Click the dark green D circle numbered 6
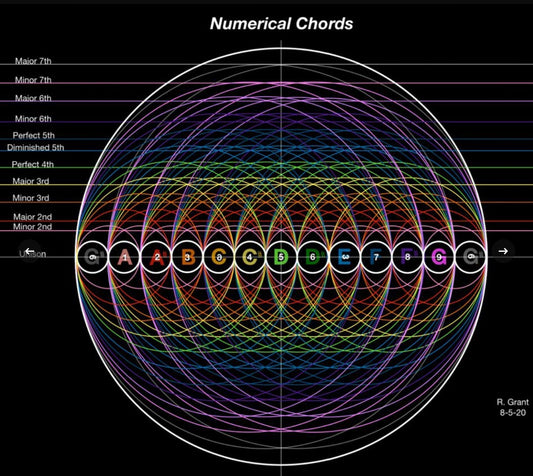 point(313,257)
